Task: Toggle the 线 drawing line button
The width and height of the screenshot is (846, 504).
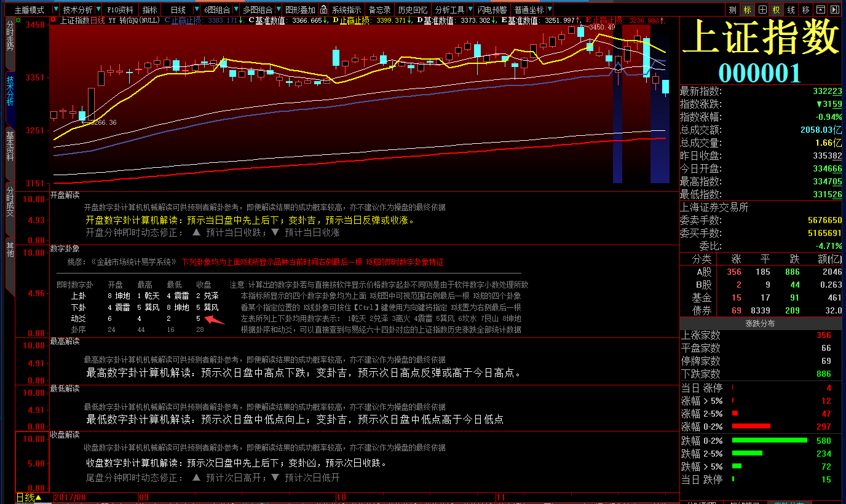Action: point(791,10)
